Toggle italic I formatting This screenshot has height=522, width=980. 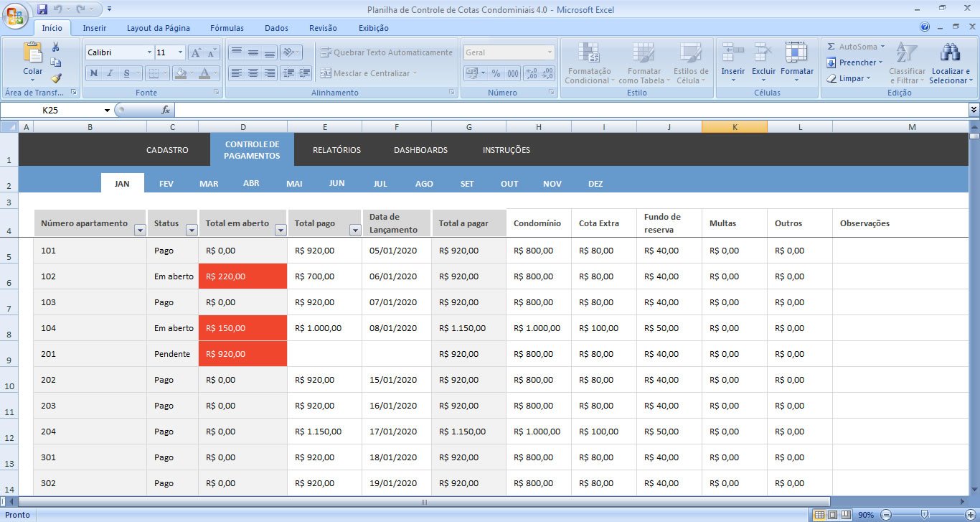(110, 73)
